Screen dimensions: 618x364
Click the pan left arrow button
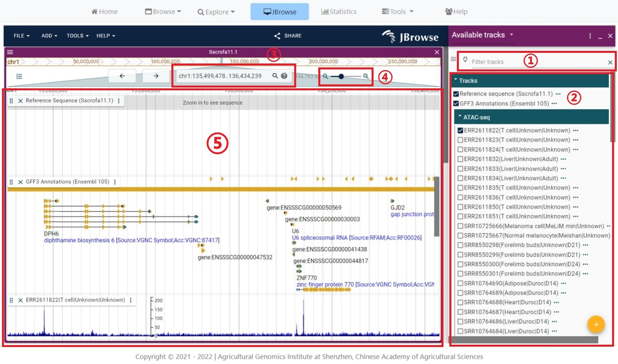pyautogui.click(x=122, y=76)
